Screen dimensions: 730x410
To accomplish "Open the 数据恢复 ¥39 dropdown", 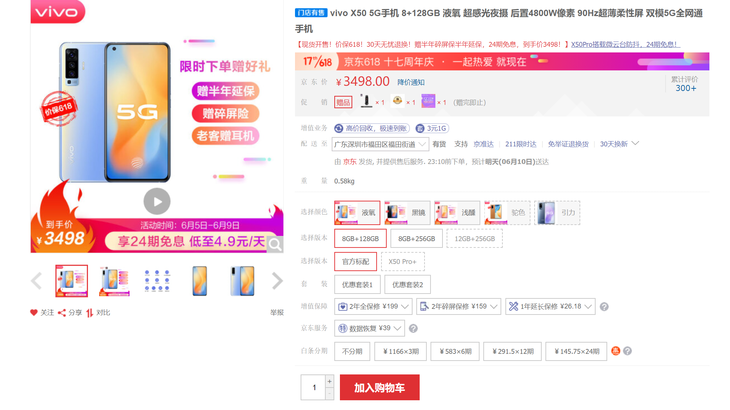I will click(x=369, y=328).
